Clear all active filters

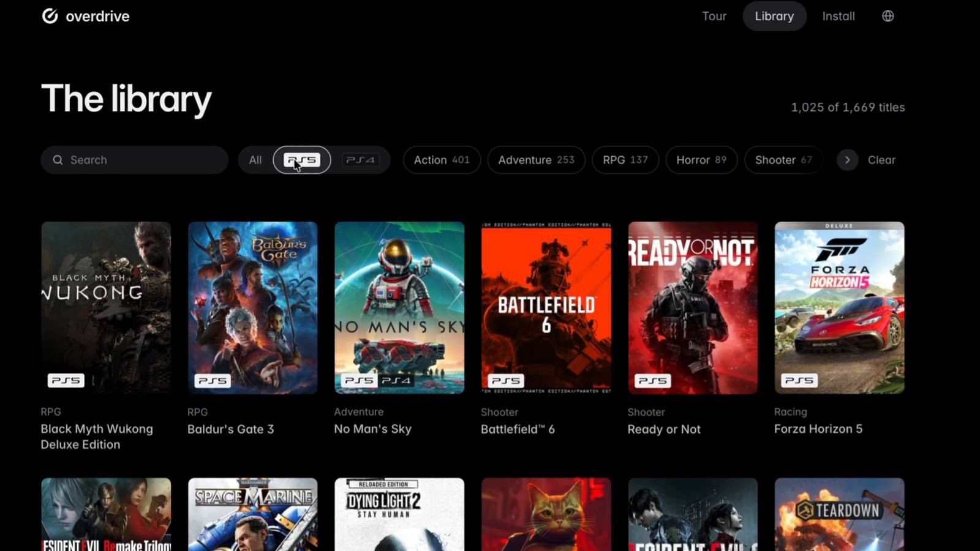pos(881,160)
